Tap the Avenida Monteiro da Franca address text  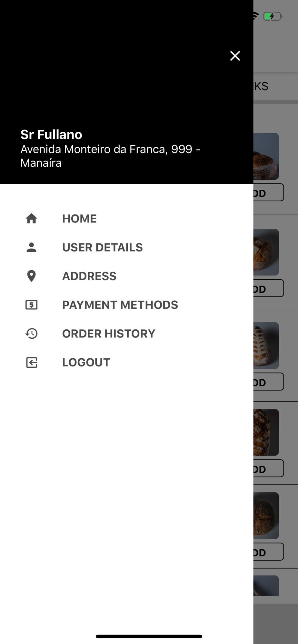pyautogui.click(x=110, y=156)
